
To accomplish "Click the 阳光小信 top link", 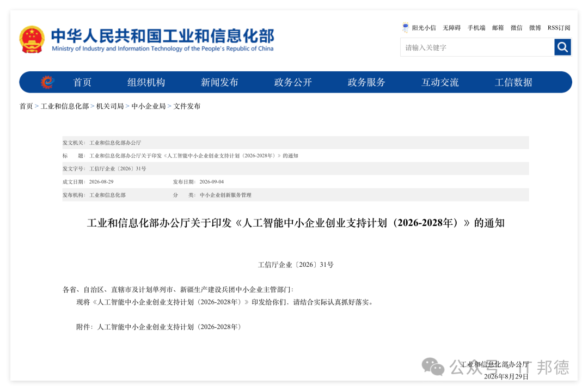I will coord(424,28).
